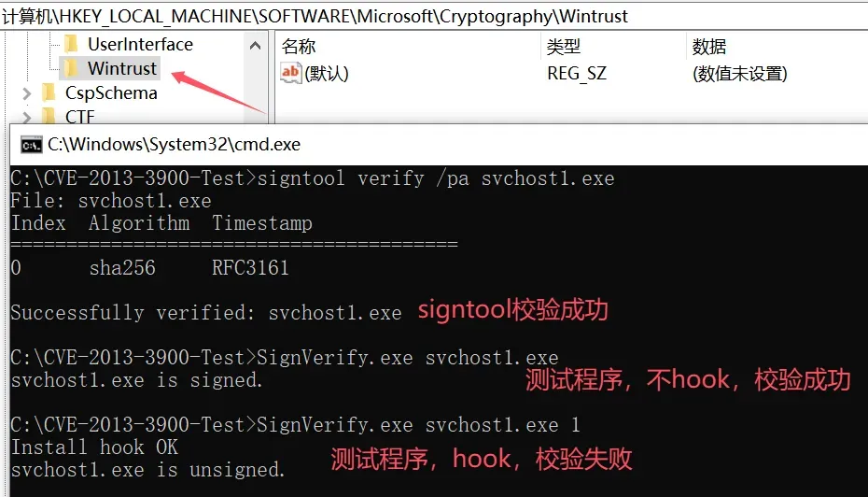Image resolution: width=868 pixels, height=497 pixels.
Task: Click the tree scrollbar up arrow
Action: pyautogui.click(x=255, y=46)
